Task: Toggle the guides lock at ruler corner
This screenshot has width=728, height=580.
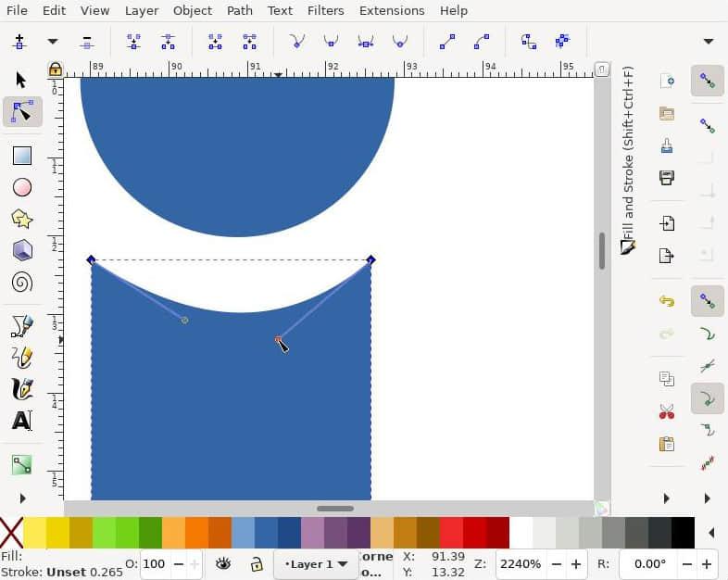Action: coord(55,69)
